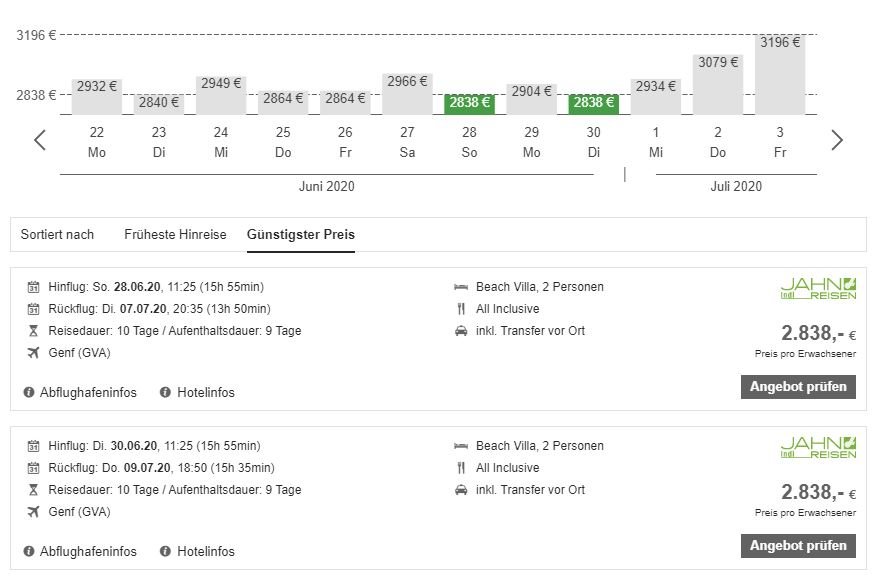This screenshot has height=579, width=878.
Task: Click the Jahn Reisen logo in first offer
Action: [x=818, y=290]
